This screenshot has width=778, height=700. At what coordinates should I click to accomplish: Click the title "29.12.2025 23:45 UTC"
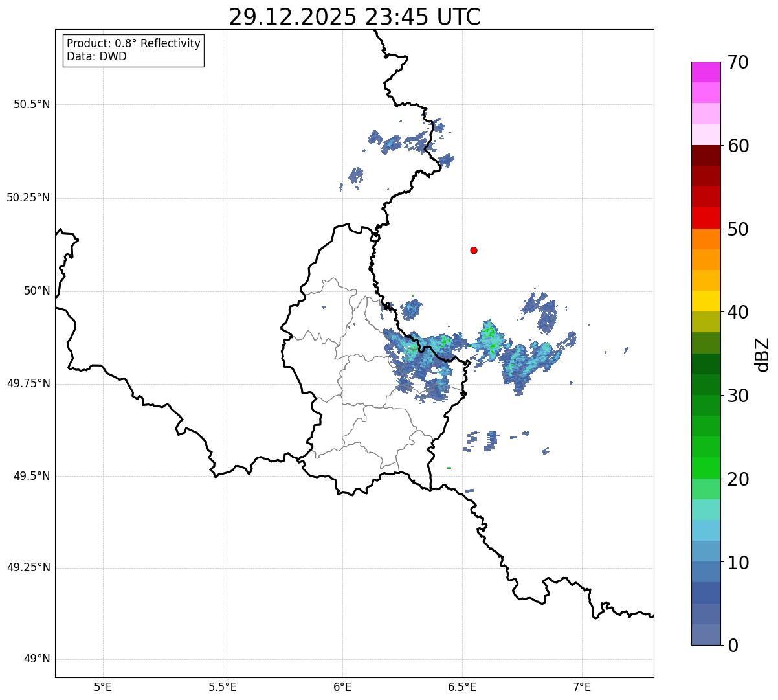355,17
